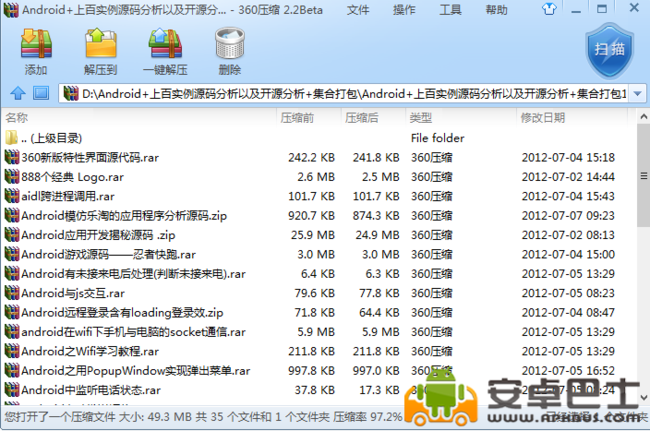
Task: Click the status bar archive size summary
Action: point(203,416)
